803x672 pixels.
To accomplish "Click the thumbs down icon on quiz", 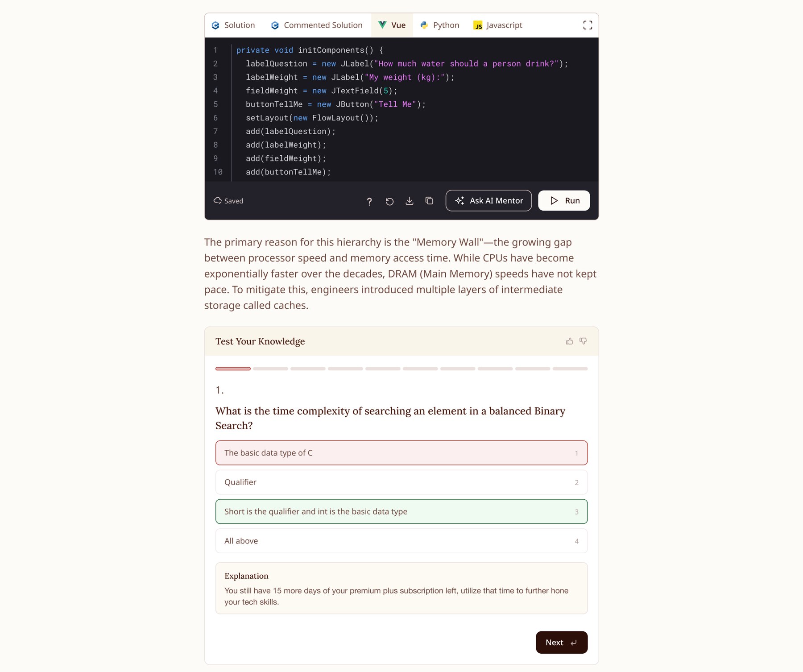I will 583,341.
